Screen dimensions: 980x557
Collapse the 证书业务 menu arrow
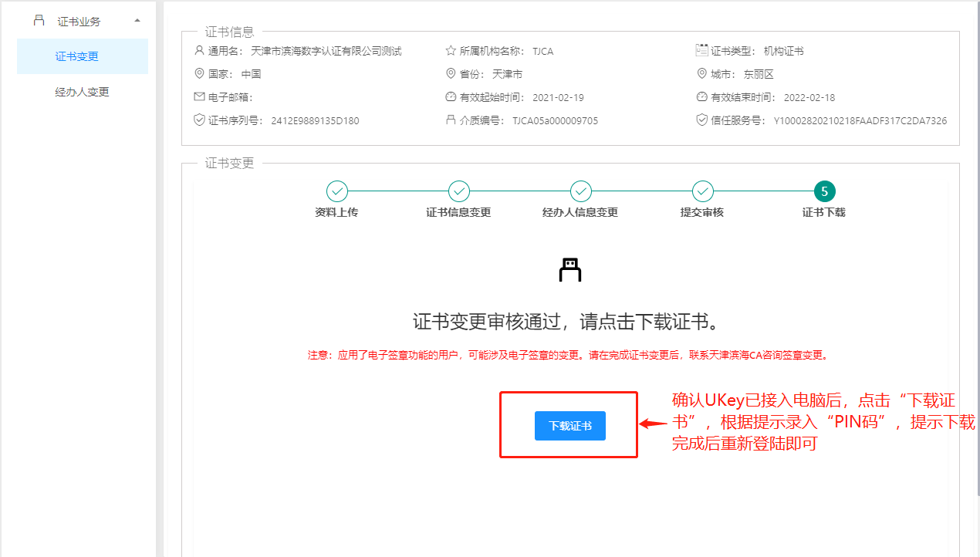137,20
